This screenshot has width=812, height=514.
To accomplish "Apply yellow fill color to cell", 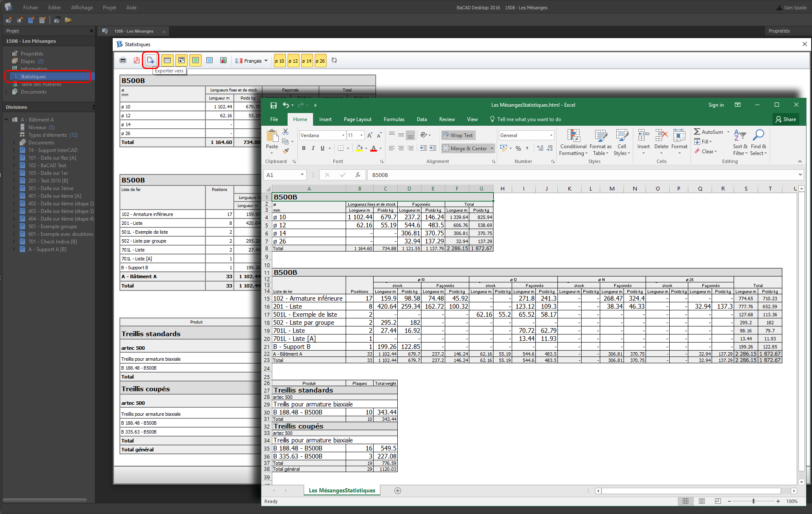I will [359, 148].
